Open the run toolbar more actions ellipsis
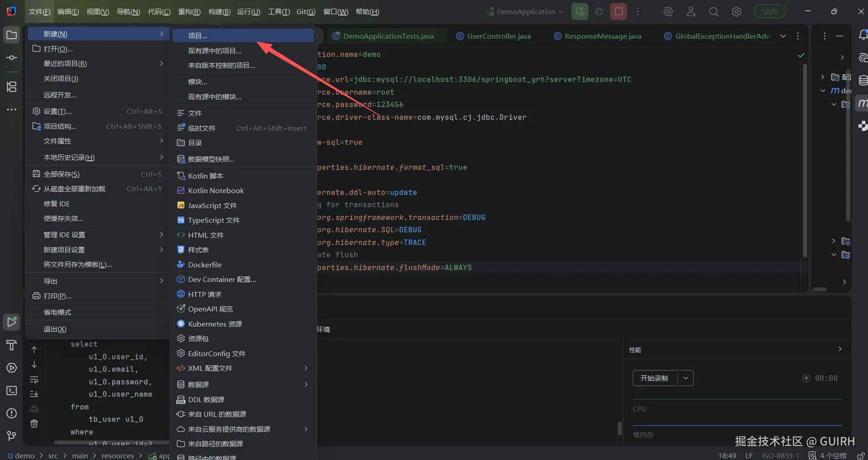Screen dimensions: 868x460 coord(638,12)
